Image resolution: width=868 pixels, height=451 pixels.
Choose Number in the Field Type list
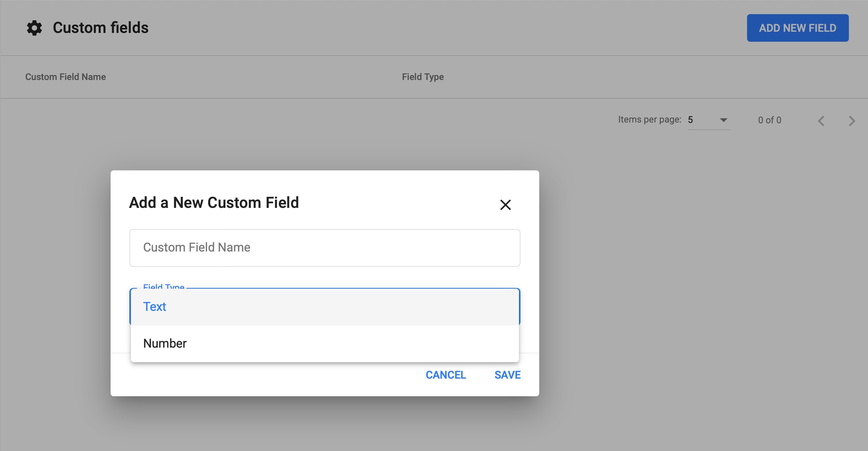pyautogui.click(x=325, y=343)
